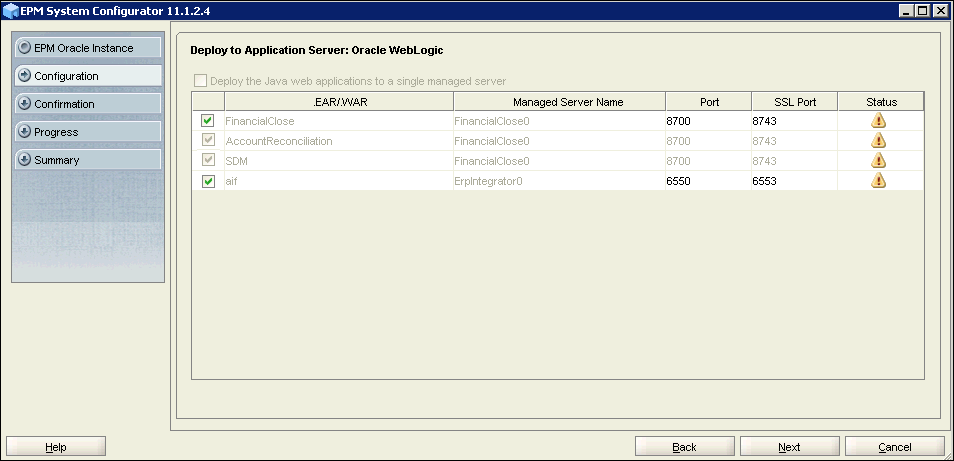Select the FinancialClose application name cell
This screenshot has height=461, width=954.
point(339,121)
